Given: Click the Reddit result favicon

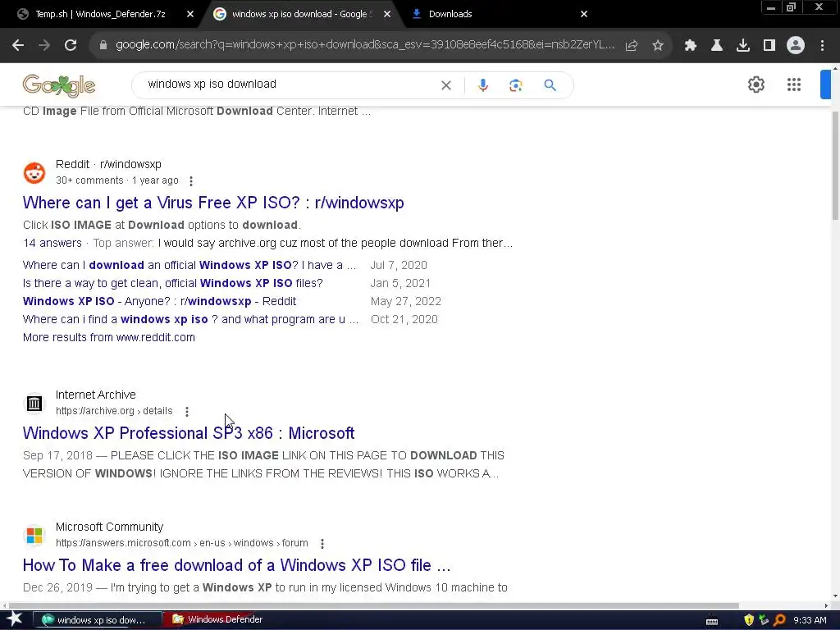Looking at the screenshot, I should [x=34, y=172].
